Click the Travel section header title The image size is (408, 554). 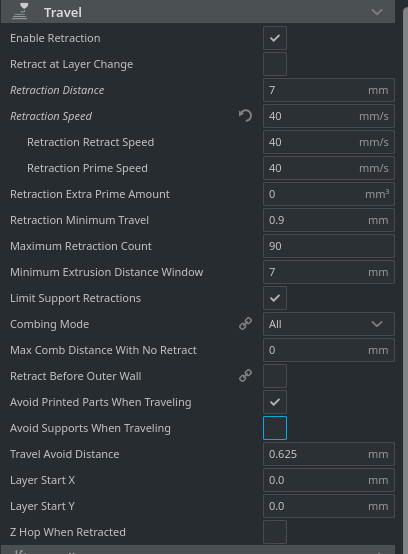point(63,12)
